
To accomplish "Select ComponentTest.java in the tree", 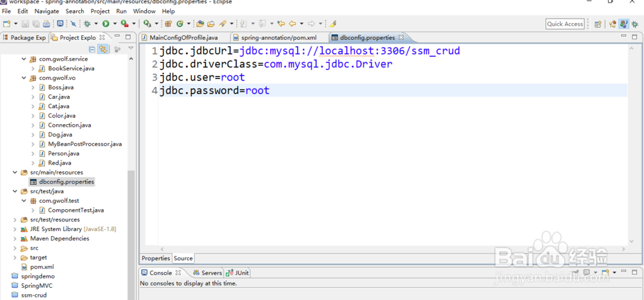I will point(75,210).
